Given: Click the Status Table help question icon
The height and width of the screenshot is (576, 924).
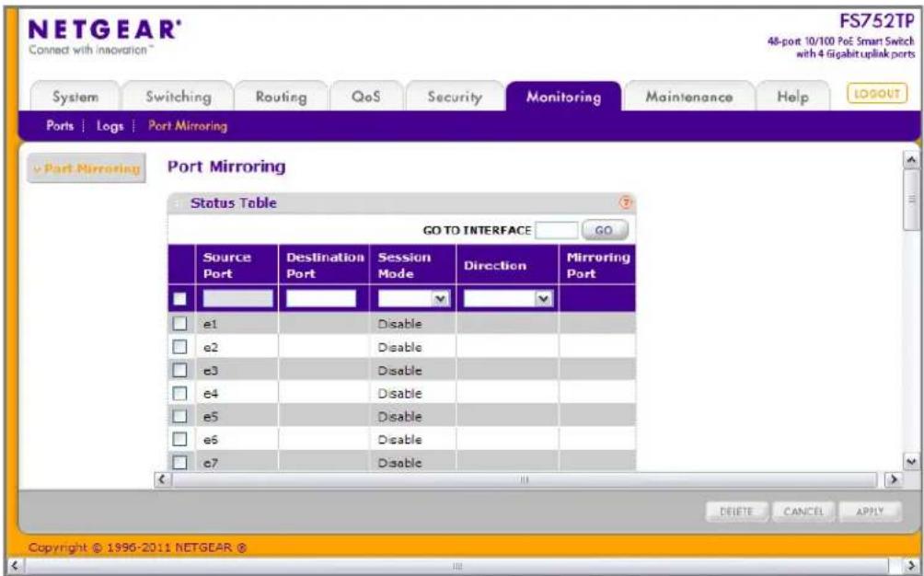Looking at the screenshot, I should click(625, 203).
